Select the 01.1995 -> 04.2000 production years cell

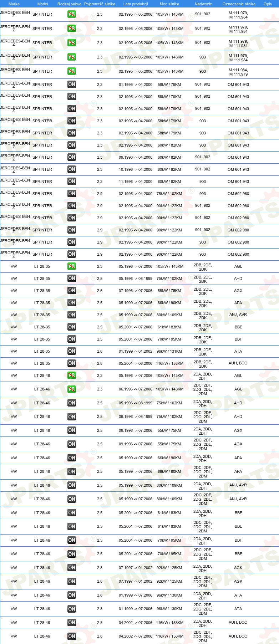coord(136,85)
